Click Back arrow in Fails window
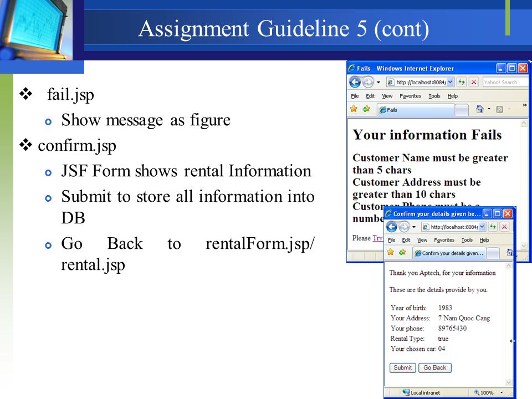The height and width of the screenshot is (399, 532). click(355, 82)
